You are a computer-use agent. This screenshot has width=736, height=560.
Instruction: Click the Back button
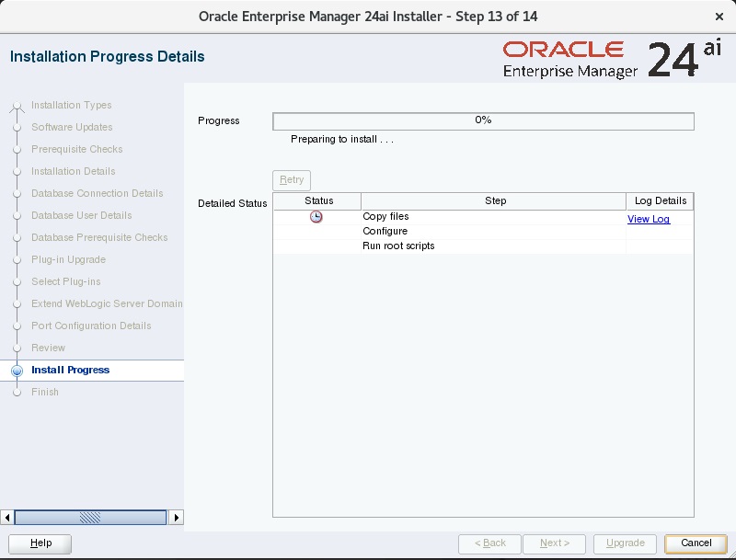pos(489,543)
